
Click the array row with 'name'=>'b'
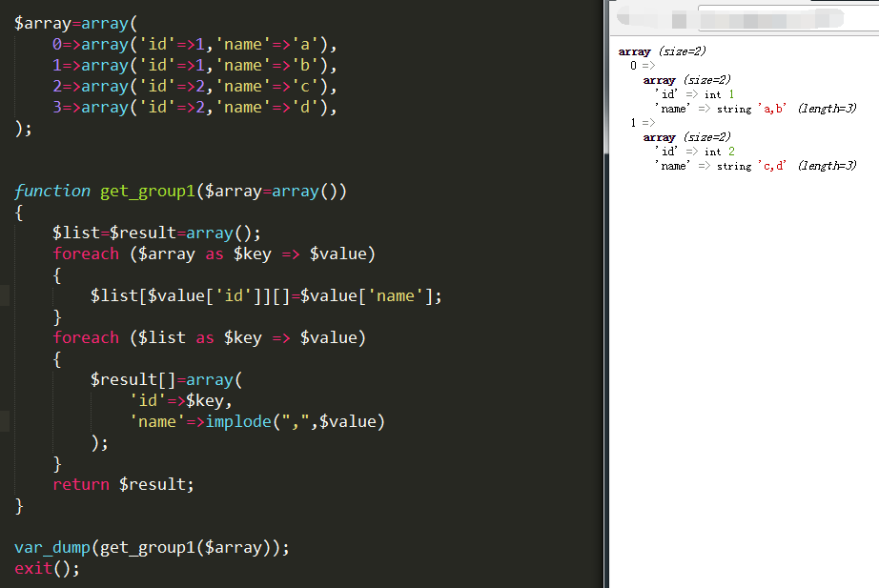pos(194,66)
